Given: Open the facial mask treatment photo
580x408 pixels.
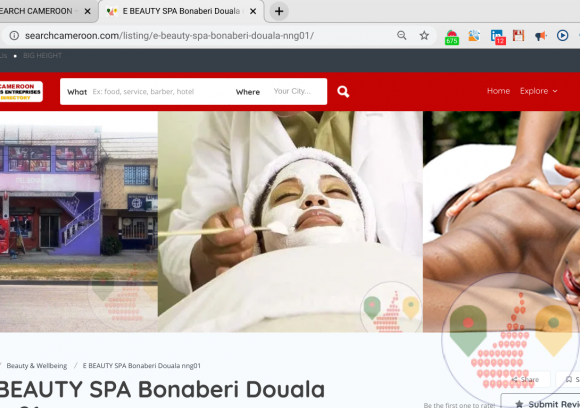Looking at the screenshot, I should [x=290, y=222].
